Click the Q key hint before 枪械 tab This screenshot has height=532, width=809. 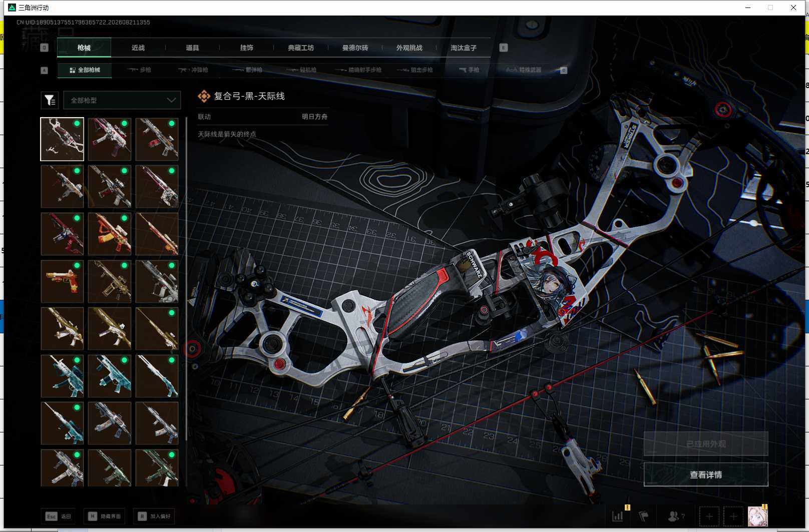[x=44, y=48]
